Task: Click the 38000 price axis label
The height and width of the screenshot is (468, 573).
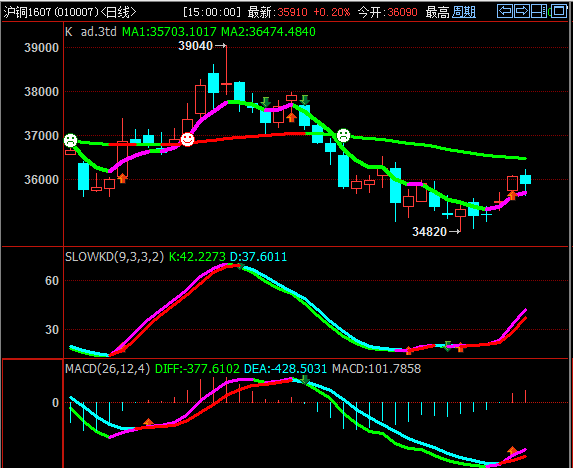Action: point(41,92)
